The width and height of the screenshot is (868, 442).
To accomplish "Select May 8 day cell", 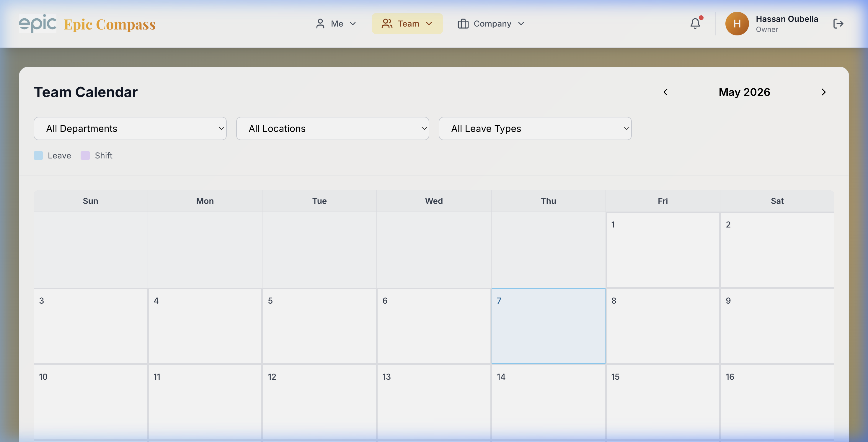I will coord(663,326).
